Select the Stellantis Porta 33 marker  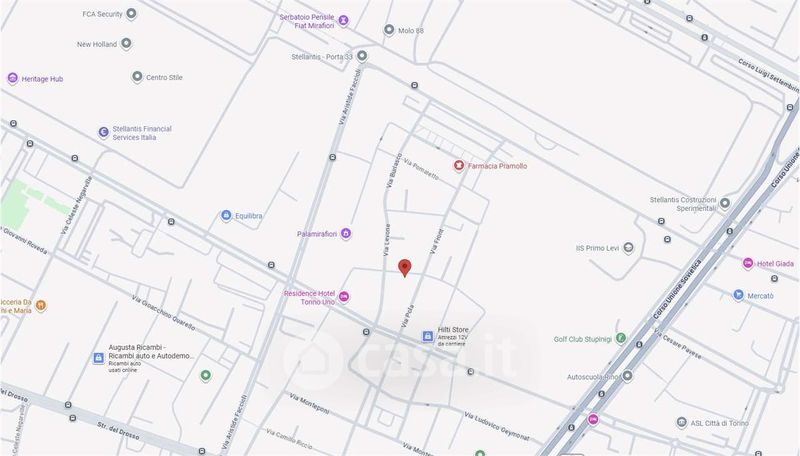point(362,56)
